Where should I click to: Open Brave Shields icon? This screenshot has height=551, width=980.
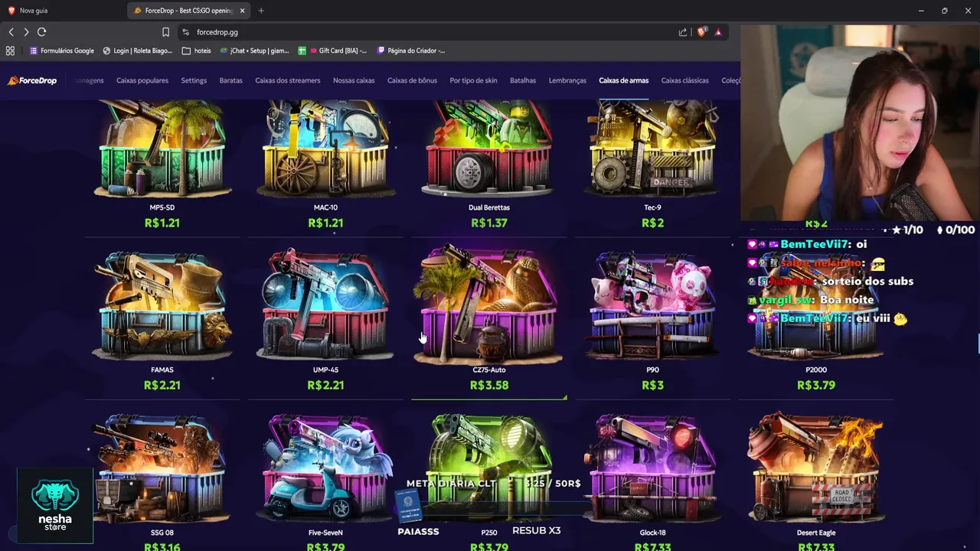701,32
